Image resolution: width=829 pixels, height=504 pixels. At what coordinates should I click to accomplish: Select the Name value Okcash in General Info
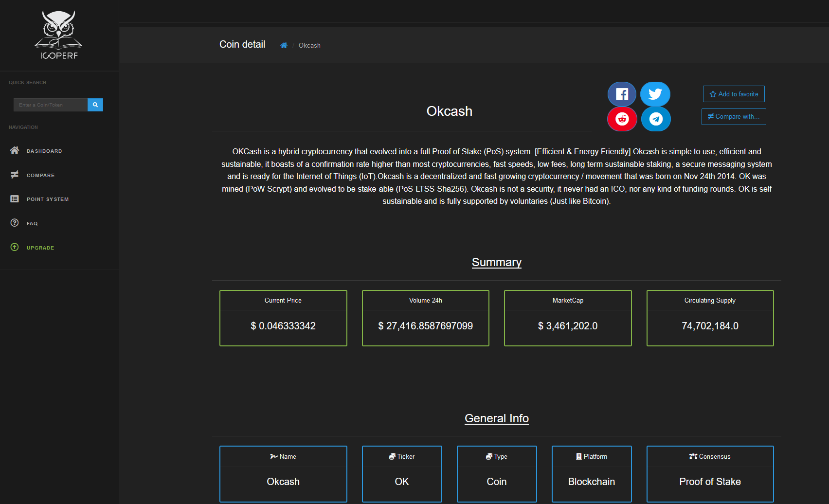[x=283, y=482]
